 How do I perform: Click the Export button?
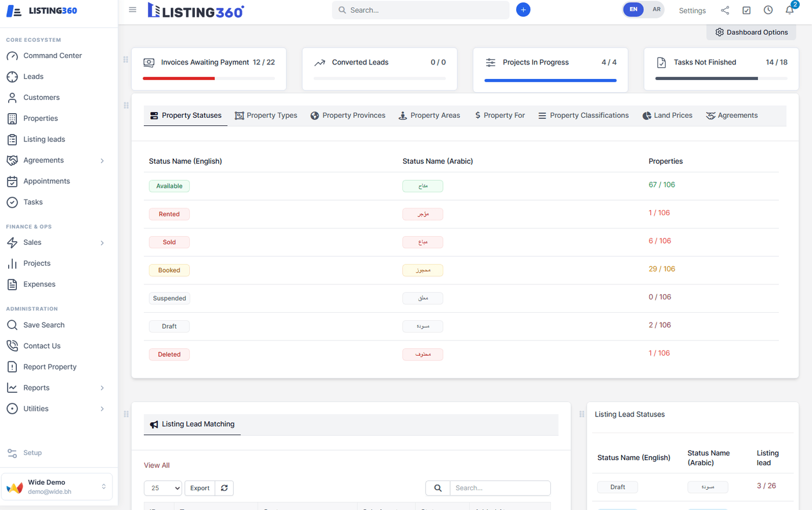click(200, 488)
